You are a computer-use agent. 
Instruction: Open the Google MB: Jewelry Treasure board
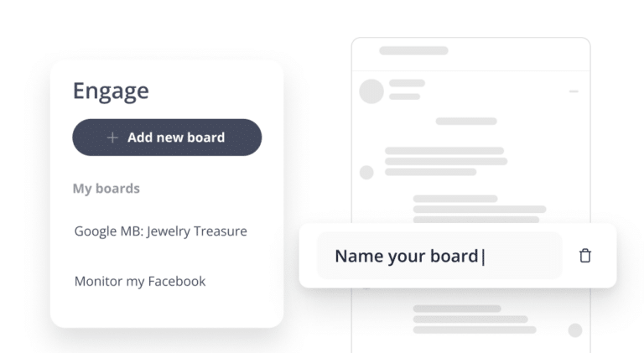(161, 231)
